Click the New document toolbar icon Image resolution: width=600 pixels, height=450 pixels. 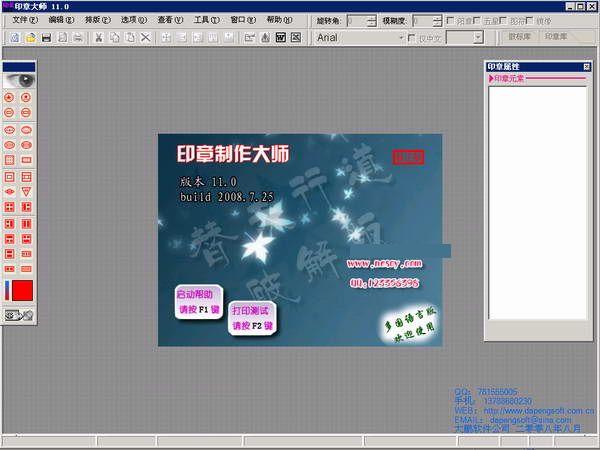(15, 38)
